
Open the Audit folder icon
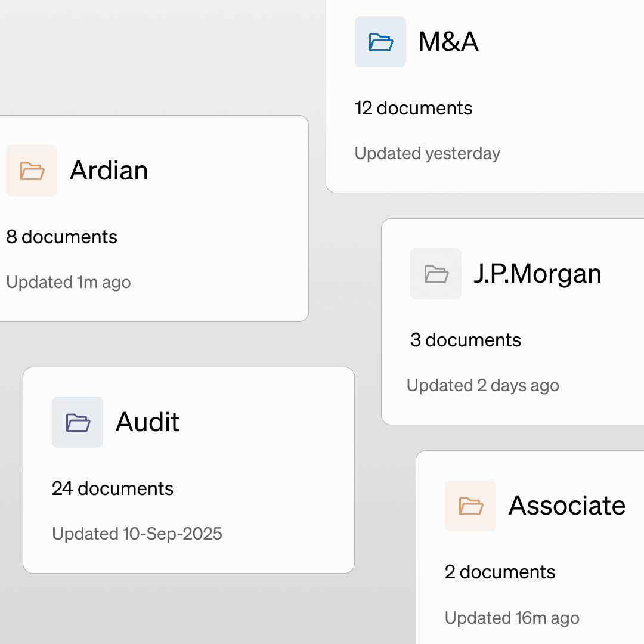[78, 422]
